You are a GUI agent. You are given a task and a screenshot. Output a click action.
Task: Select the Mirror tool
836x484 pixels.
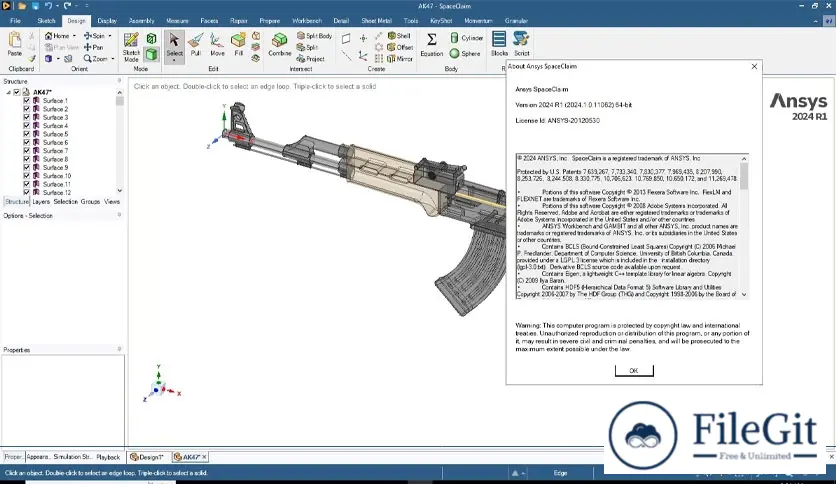point(400,59)
